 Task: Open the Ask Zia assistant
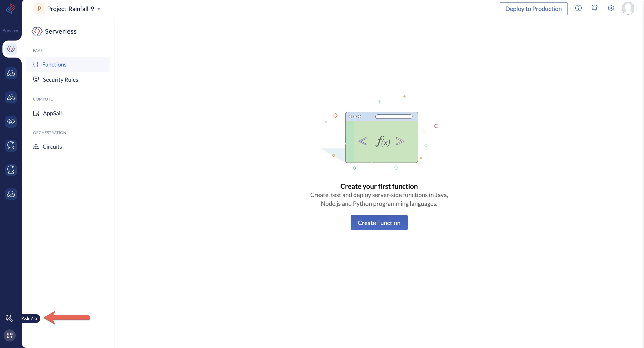(x=11, y=318)
